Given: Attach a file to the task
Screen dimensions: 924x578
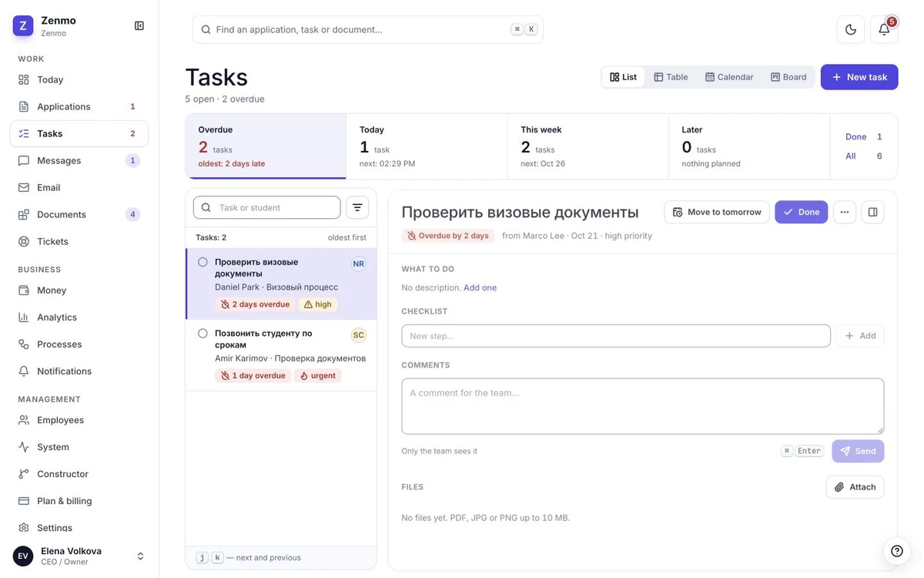Looking at the screenshot, I should 855,487.
